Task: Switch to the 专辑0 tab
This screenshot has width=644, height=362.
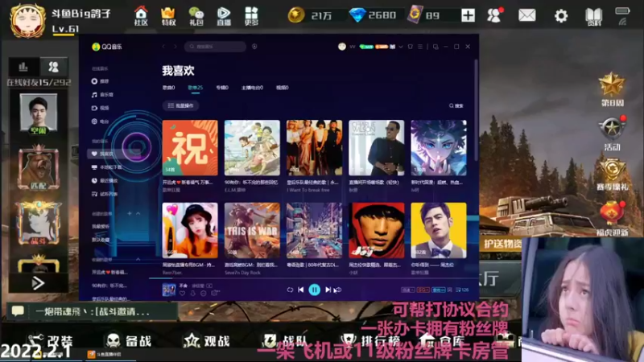Action: [222, 88]
